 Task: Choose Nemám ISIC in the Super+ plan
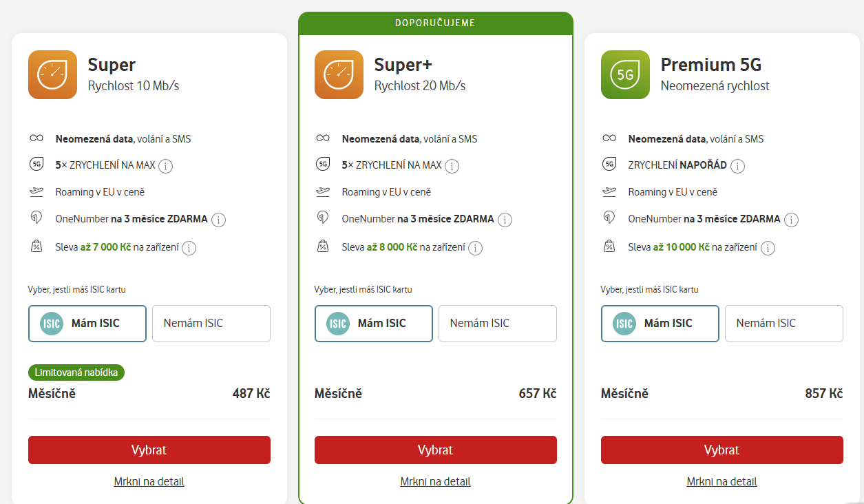click(x=498, y=324)
